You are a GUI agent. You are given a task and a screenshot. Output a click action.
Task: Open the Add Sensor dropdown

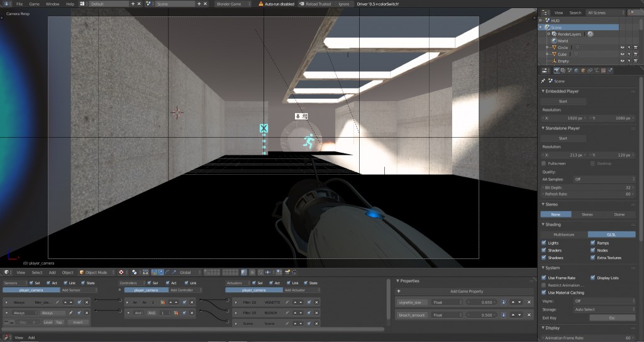click(x=79, y=290)
